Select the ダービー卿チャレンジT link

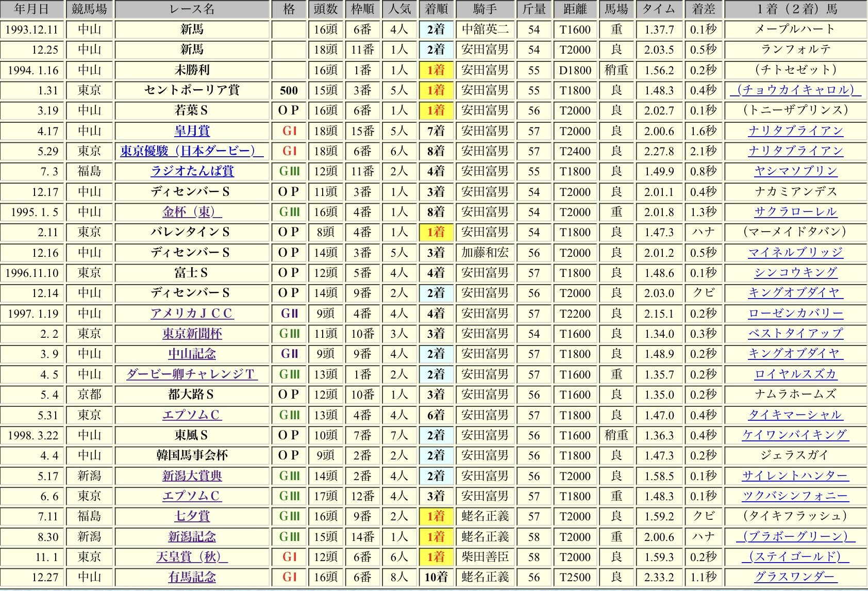click(192, 374)
